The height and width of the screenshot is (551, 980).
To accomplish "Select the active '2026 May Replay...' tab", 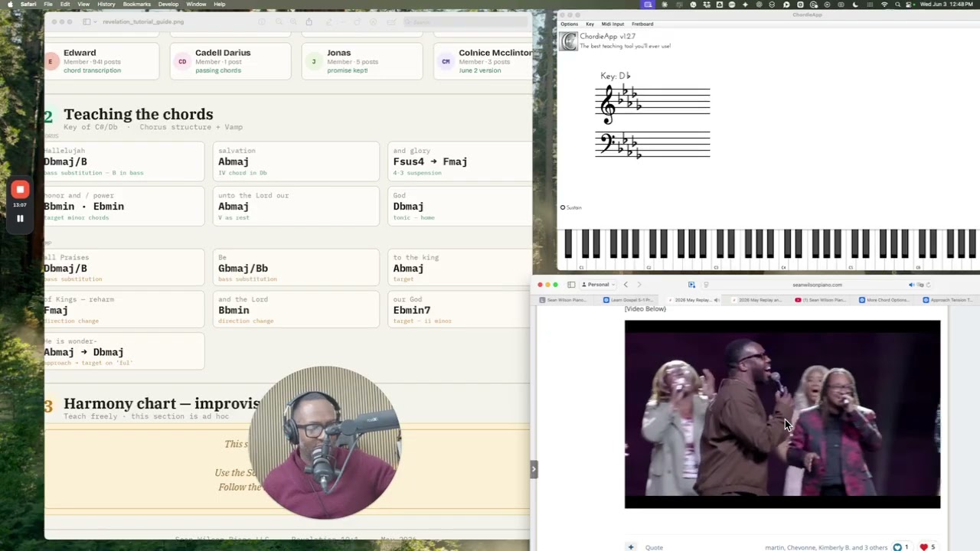I will tap(693, 300).
